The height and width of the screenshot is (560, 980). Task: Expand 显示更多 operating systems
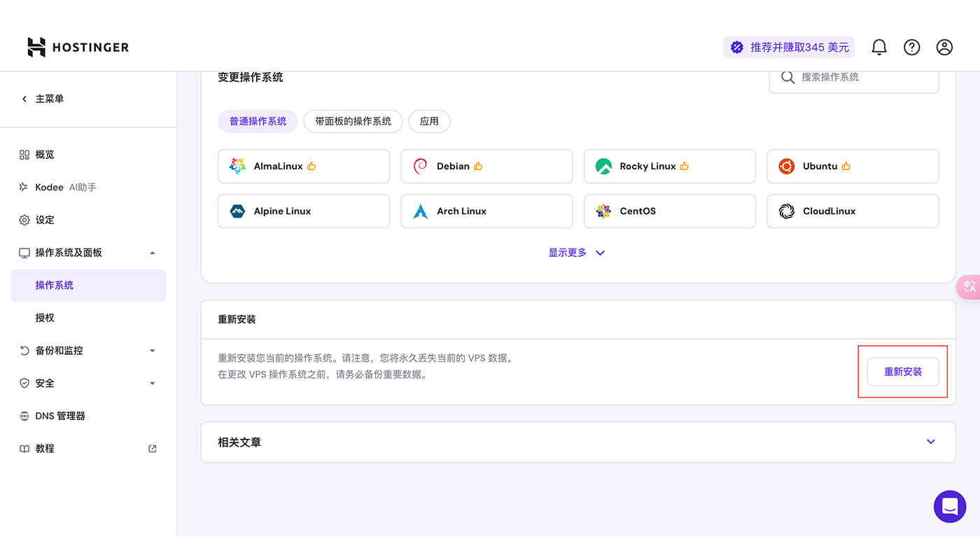coord(577,253)
